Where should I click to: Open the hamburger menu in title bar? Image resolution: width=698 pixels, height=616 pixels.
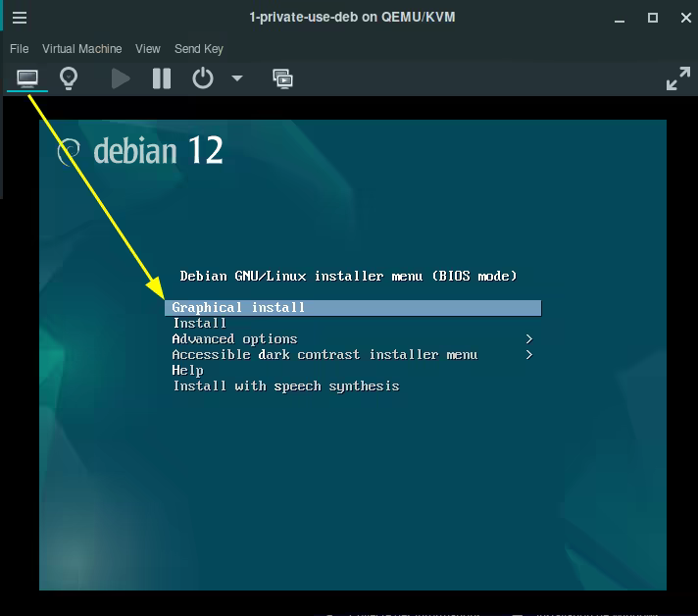[20, 18]
